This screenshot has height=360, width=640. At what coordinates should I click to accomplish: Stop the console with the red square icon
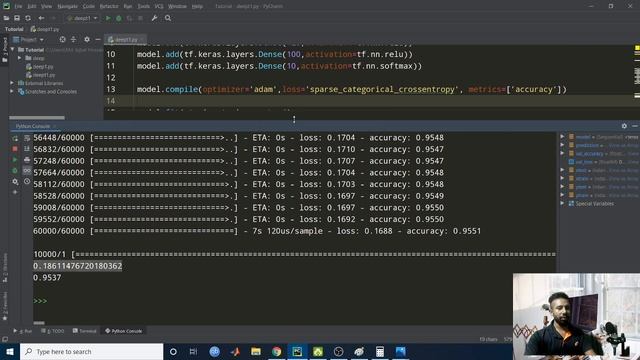pos(15,149)
